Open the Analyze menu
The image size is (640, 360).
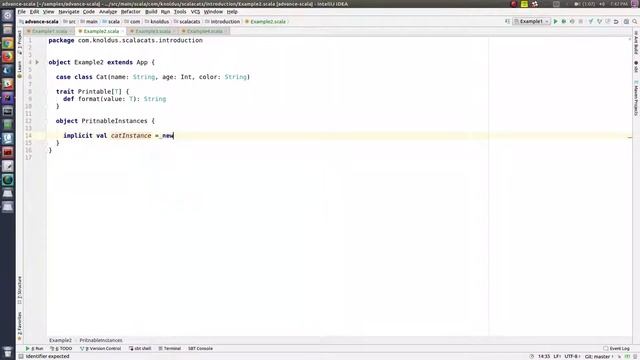[x=108, y=12]
